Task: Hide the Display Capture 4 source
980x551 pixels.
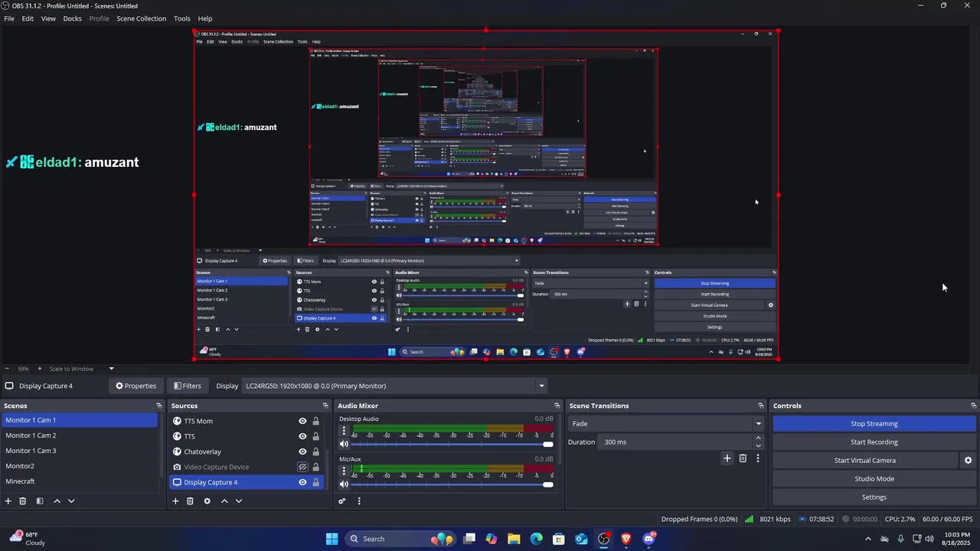Action: (x=302, y=482)
